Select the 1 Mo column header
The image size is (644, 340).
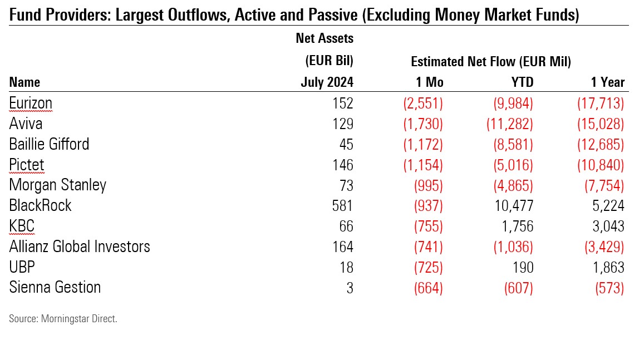430,82
